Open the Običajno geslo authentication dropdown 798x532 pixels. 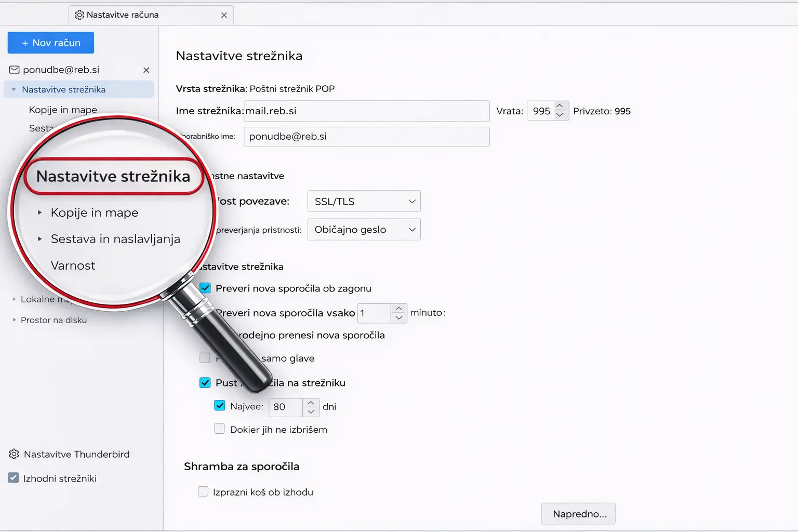pyautogui.click(x=364, y=230)
